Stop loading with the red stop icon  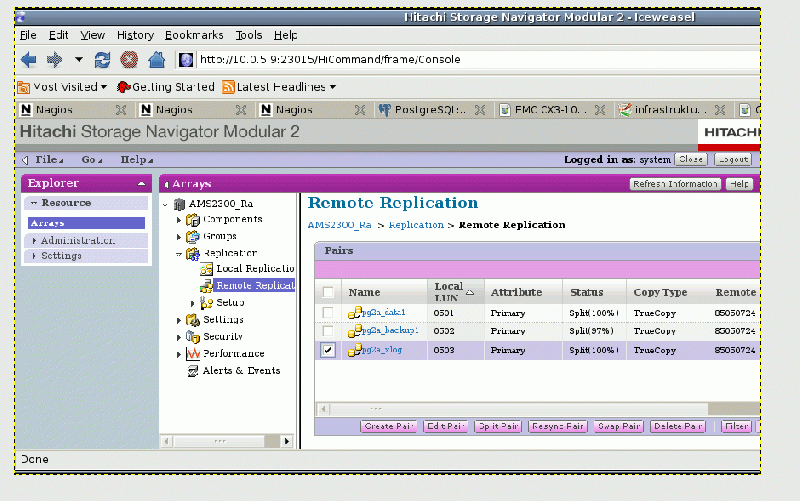pos(129,60)
